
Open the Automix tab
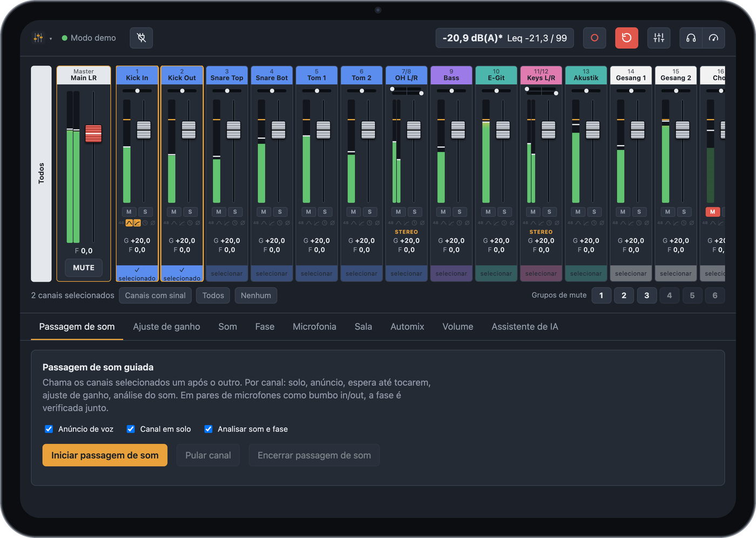tap(407, 327)
